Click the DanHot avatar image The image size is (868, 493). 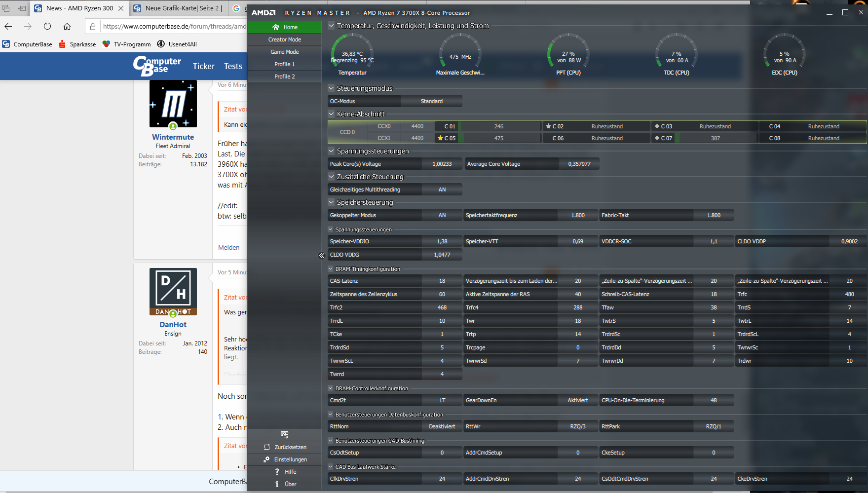(x=173, y=292)
